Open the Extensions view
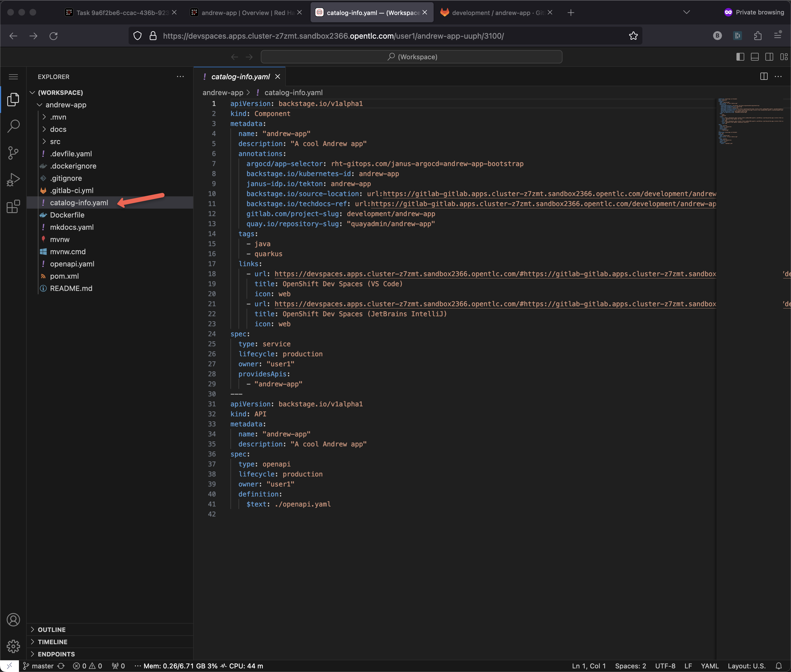The width and height of the screenshot is (791, 672). pyautogui.click(x=13, y=206)
